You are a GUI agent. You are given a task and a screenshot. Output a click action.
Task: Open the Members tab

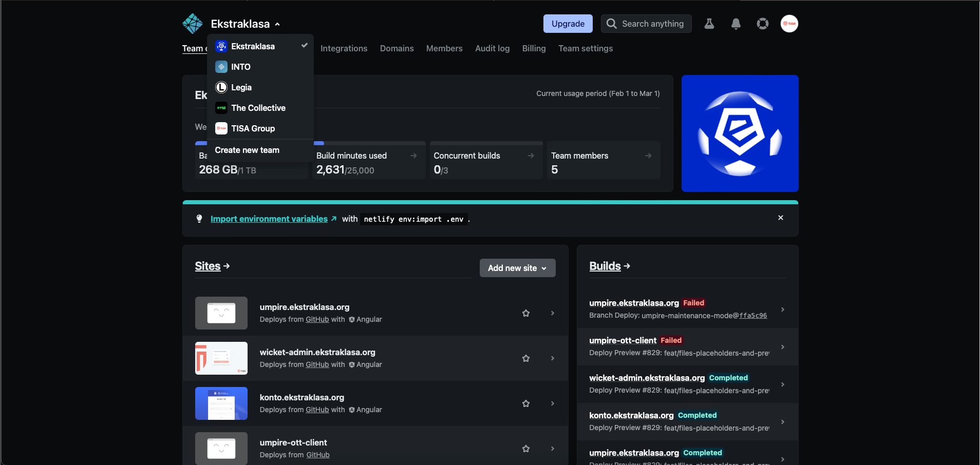click(444, 48)
